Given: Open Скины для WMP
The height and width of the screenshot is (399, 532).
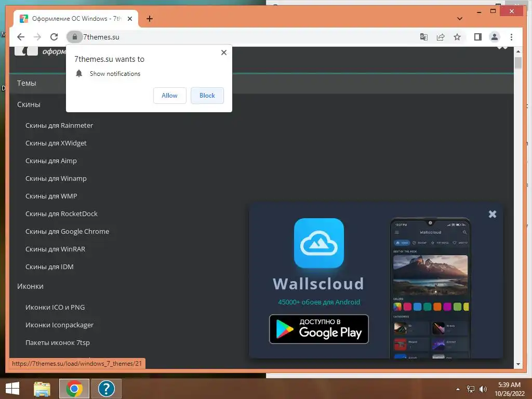Looking at the screenshot, I should (x=51, y=196).
